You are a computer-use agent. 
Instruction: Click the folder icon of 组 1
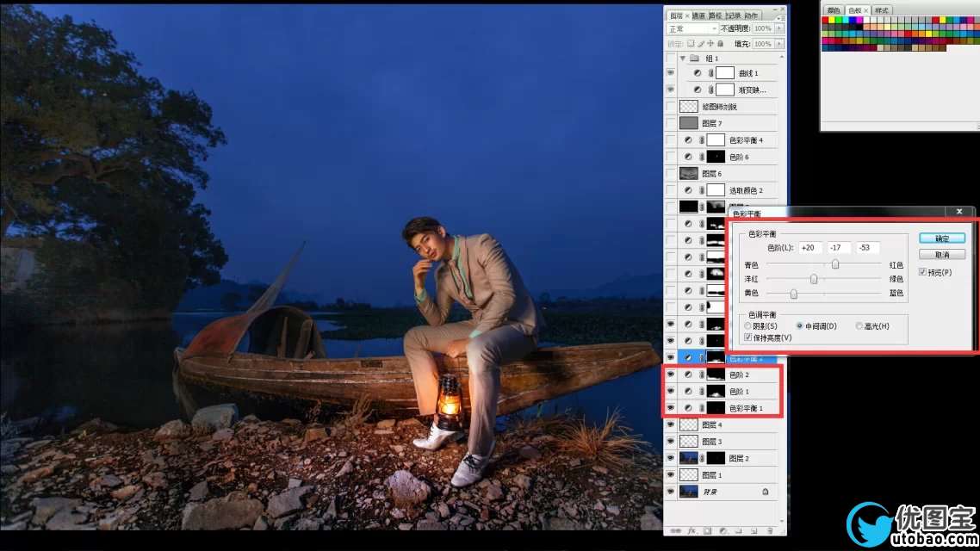pyautogui.click(x=694, y=58)
